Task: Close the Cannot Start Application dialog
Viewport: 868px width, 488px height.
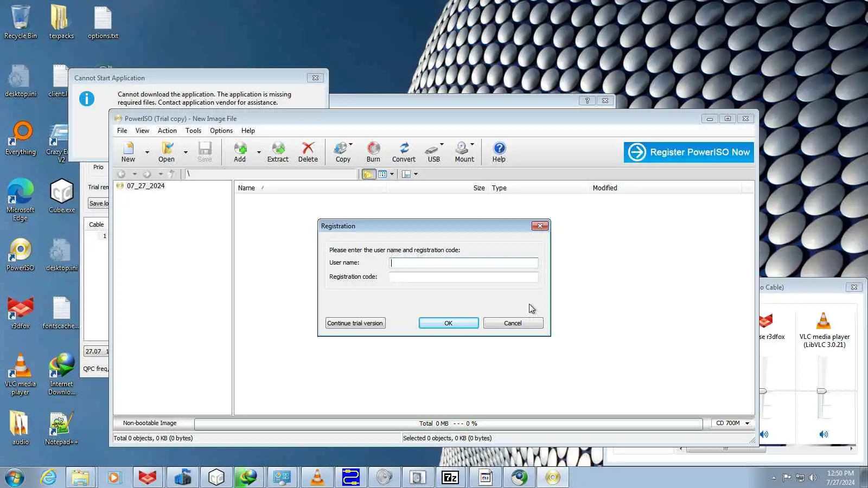Action: point(315,78)
